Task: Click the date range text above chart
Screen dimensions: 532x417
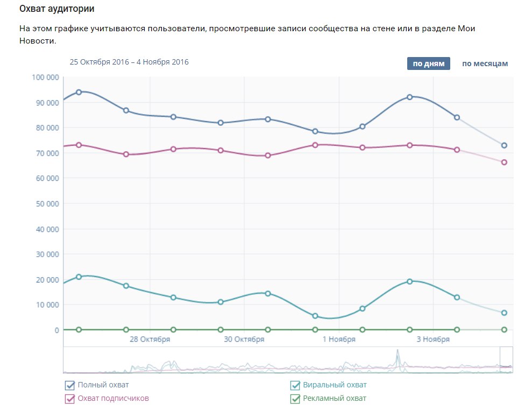Action: click(x=129, y=62)
